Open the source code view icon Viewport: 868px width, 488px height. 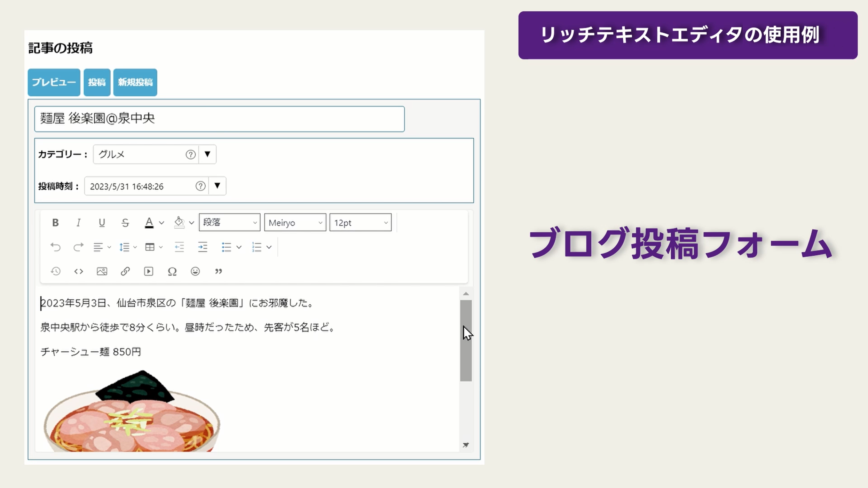click(79, 271)
